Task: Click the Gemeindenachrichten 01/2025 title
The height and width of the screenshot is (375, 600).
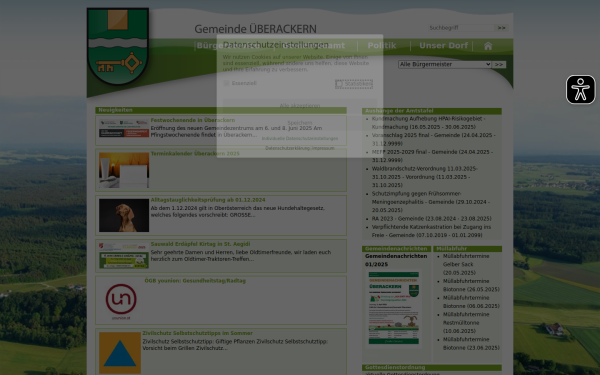Action: coord(396,260)
